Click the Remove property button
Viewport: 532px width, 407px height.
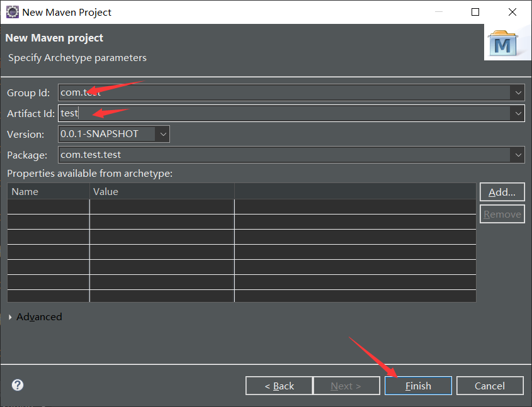(x=502, y=214)
